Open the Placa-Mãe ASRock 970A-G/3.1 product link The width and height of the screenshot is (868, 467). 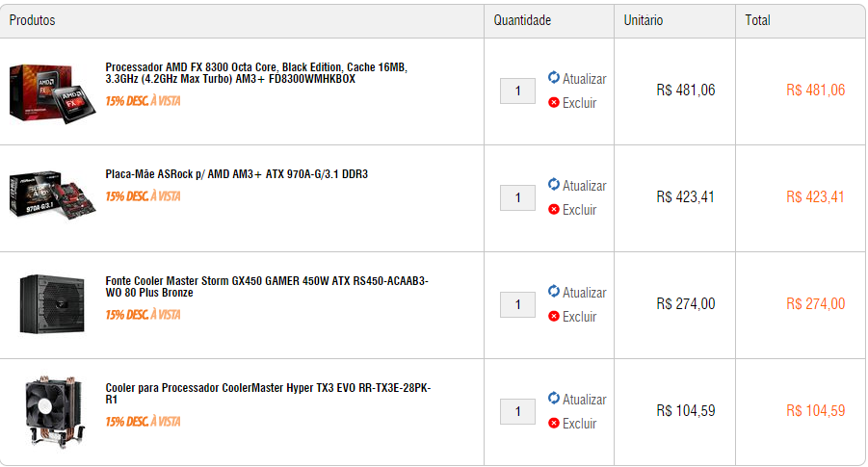click(237, 173)
